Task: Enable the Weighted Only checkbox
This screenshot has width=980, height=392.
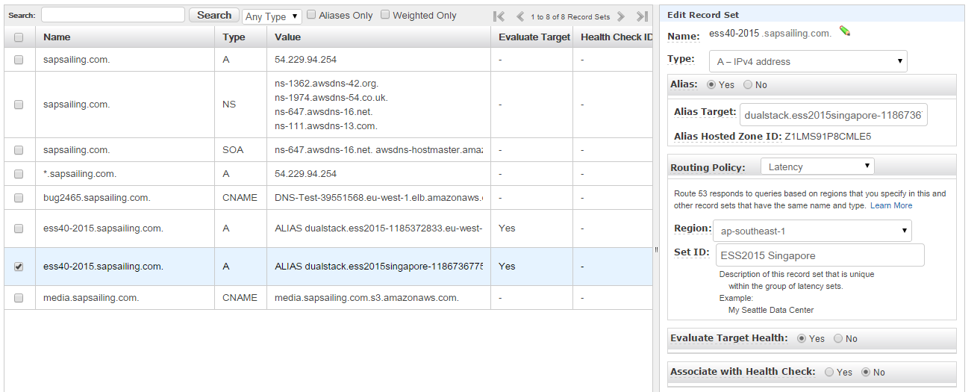Action: coord(385,14)
